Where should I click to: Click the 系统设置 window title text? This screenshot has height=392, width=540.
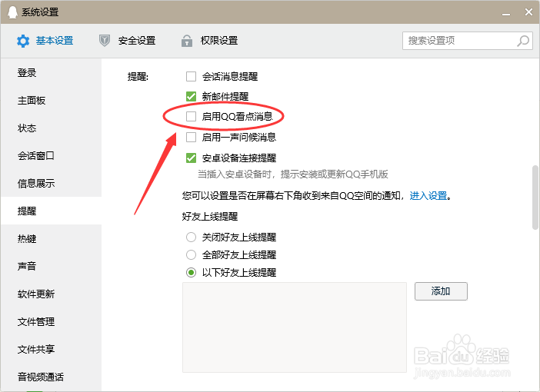point(40,12)
